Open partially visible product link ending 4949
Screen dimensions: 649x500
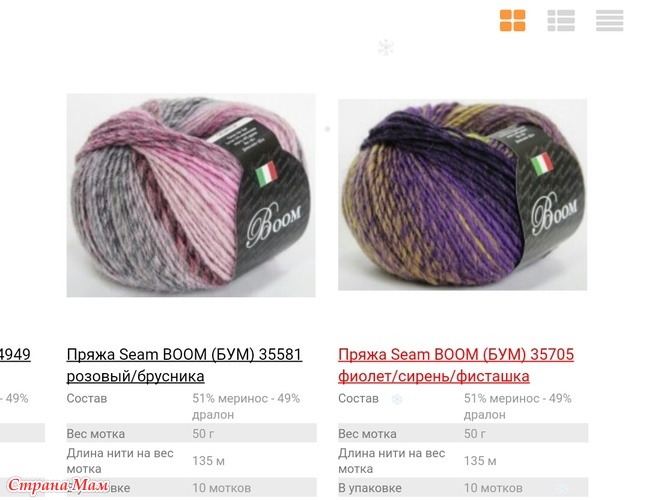15,354
